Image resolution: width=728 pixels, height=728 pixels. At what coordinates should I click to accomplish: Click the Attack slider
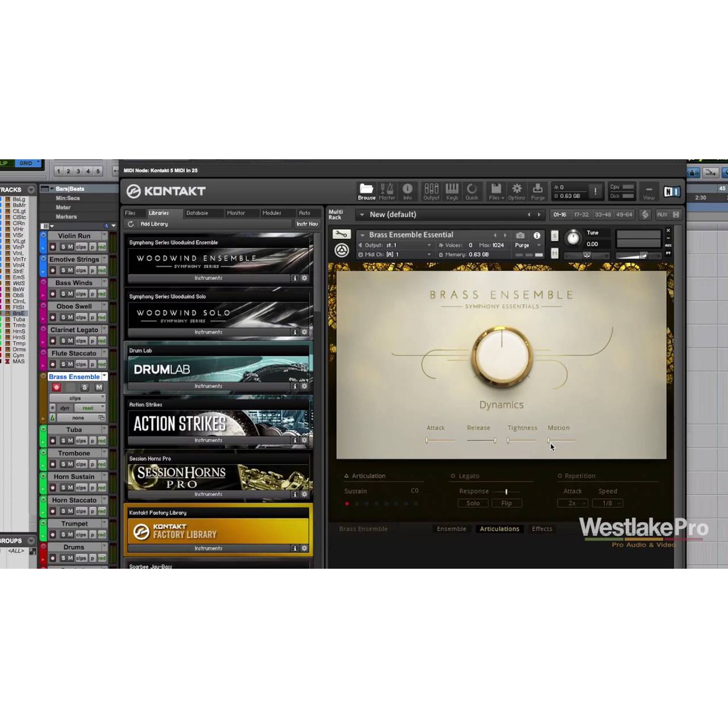(x=440, y=440)
